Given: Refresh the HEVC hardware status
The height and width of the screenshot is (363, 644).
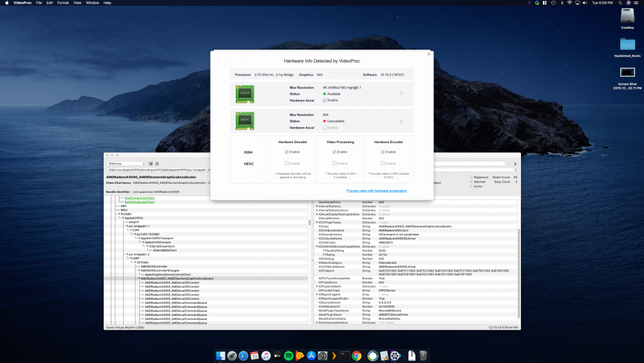Looking at the screenshot, I should tap(402, 121).
